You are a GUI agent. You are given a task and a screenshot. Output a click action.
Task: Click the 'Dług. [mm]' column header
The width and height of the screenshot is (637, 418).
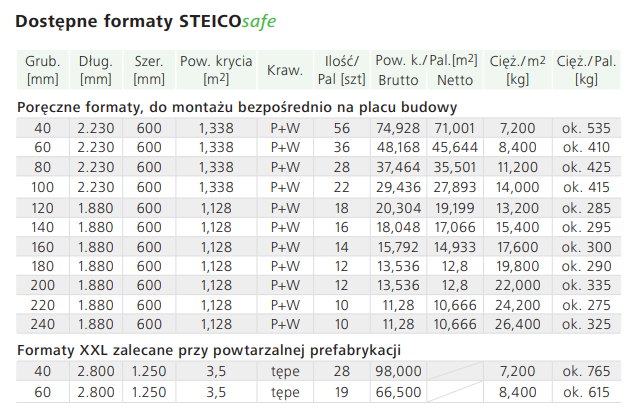pos(95,70)
